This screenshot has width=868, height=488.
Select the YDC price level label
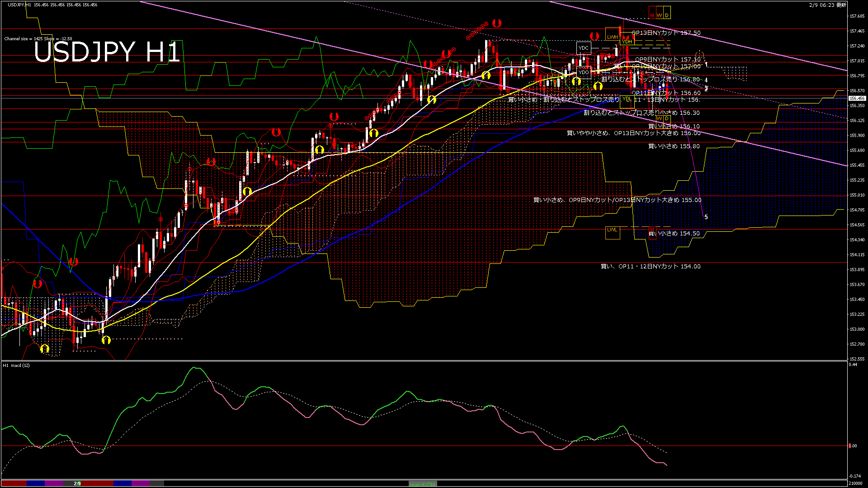click(x=584, y=48)
